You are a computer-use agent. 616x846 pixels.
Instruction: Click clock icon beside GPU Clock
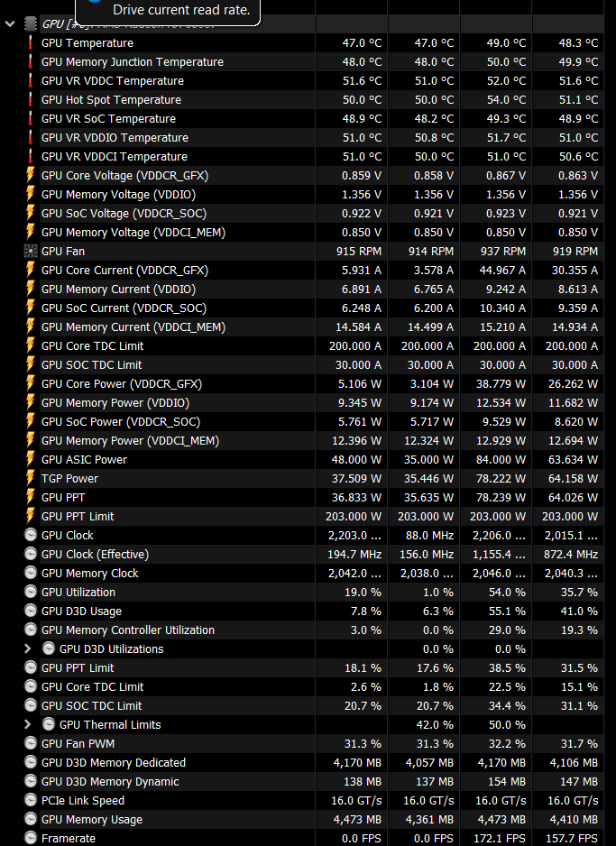[31, 535]
